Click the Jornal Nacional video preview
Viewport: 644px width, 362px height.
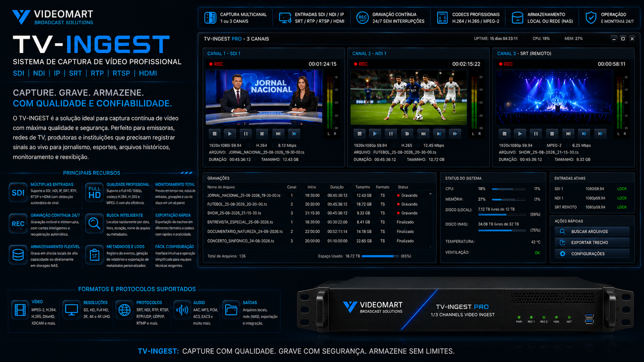coord(264,97)
